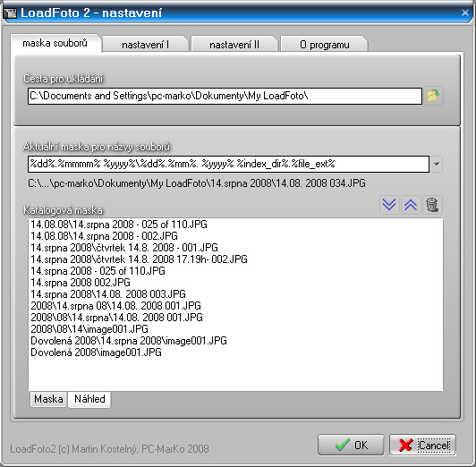Close the LoadFoto 2 settings window
The image size is (476, 467).
(x=464, y=13)
